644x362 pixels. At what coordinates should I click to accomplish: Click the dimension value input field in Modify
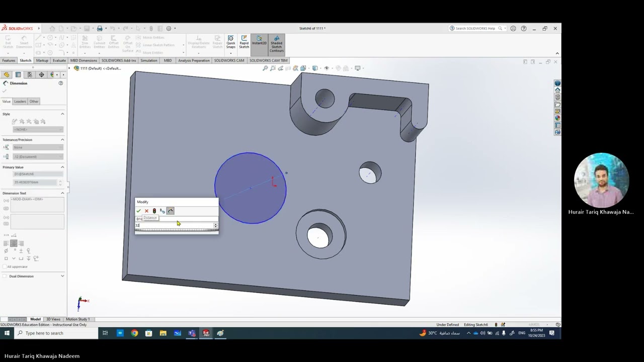[174, 225]
